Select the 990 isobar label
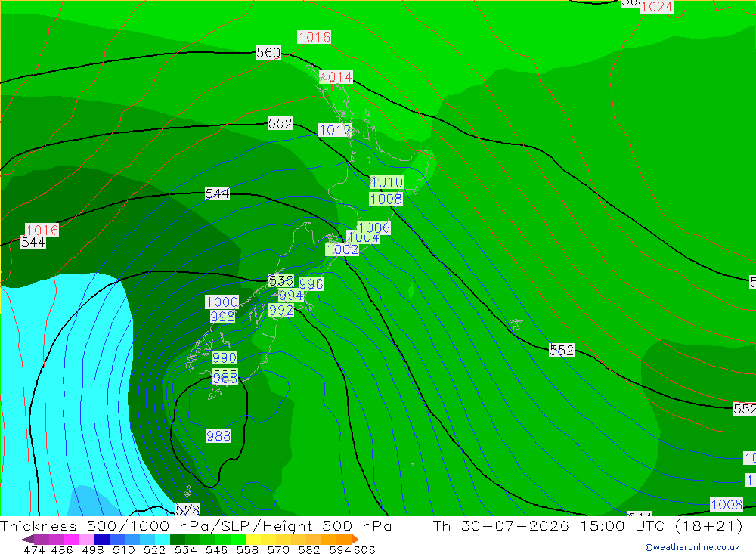 pos(225,357)
